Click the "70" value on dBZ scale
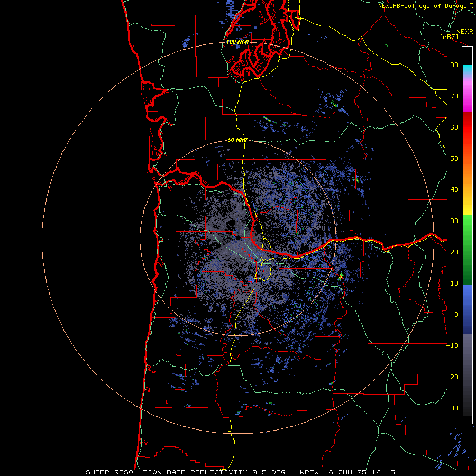Viewport: 476px width, 476px height. coord(454,96)
